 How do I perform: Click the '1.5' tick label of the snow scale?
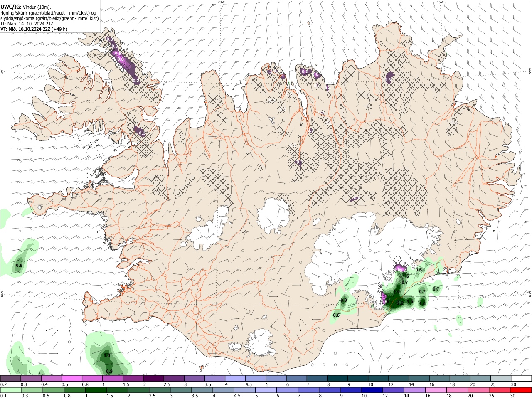126,384
